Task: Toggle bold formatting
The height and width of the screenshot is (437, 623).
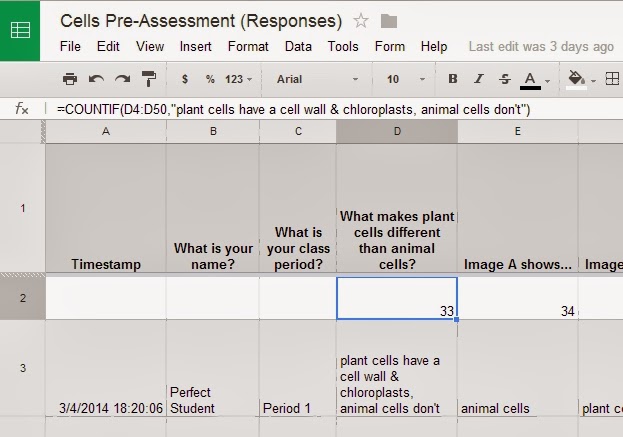Action: pos(453,79)
